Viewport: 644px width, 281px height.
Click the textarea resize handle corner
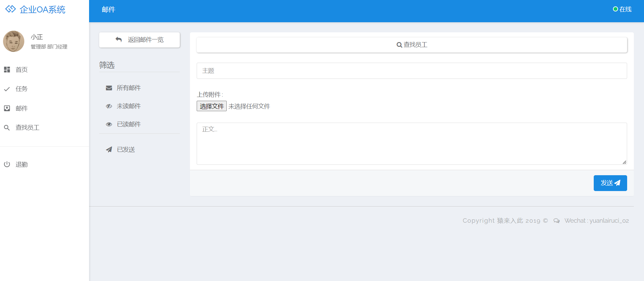coord(624,162)
